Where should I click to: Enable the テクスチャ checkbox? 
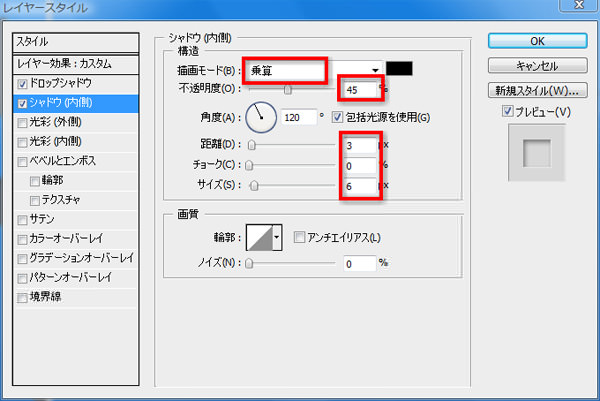[34, 200]
